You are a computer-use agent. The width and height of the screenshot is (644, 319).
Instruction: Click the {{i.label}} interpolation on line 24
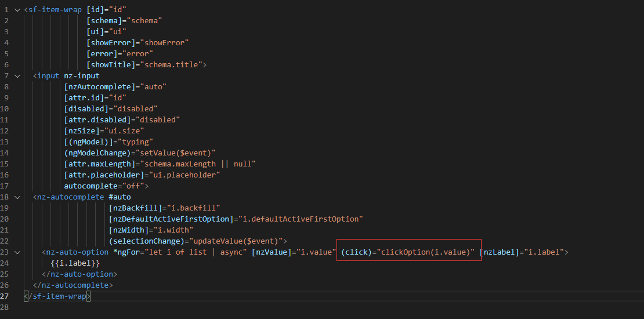pyautogui.click(x=75, y=263)
